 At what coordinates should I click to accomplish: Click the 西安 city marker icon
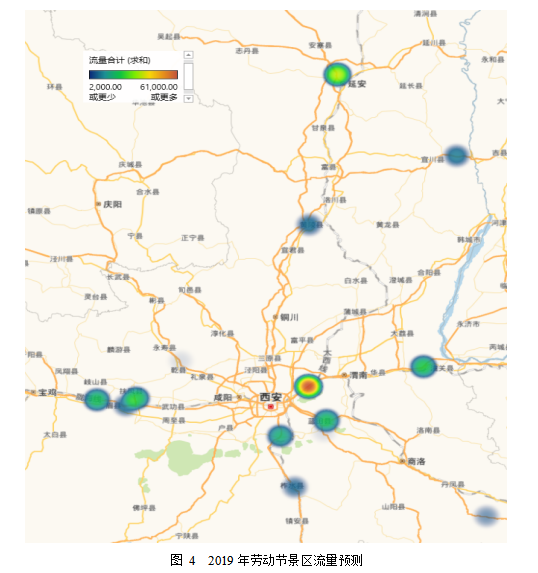pos(270,406)
